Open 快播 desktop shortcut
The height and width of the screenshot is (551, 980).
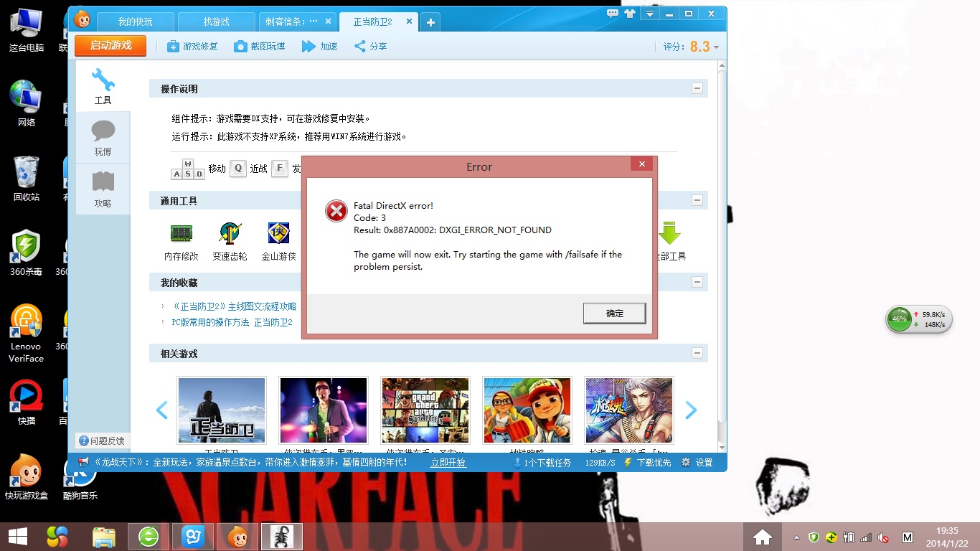[27, 402]
